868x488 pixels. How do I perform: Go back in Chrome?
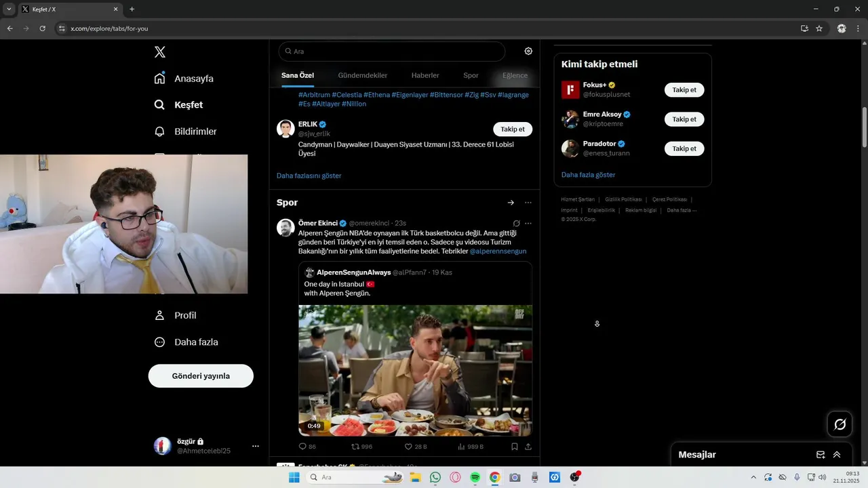point(9,28)
